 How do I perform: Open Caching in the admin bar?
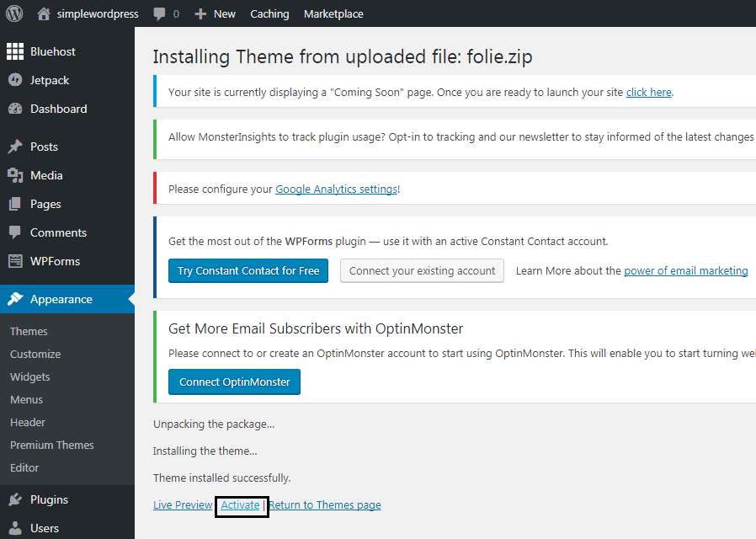tap(269, 14)
